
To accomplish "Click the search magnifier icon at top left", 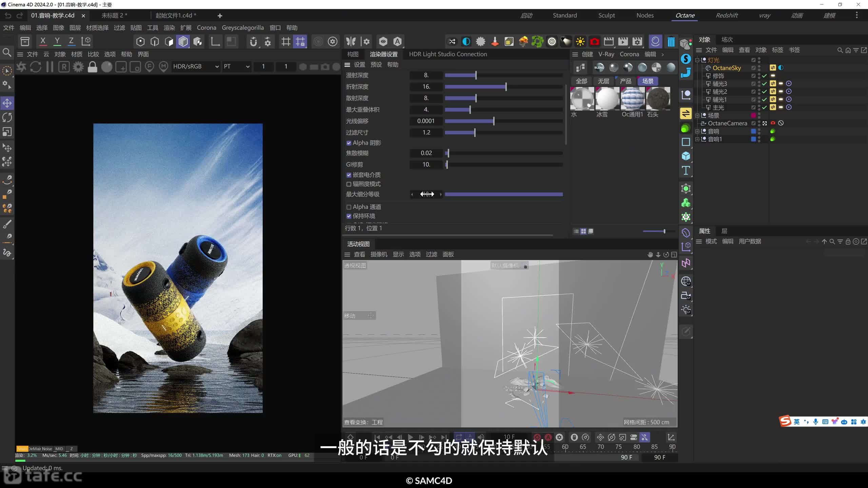I will (x=7, y=53).
